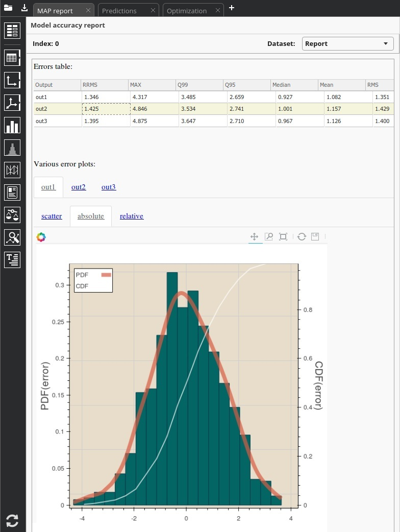Select the out3 row label
The width and height of the screenshot is (400, 532).
pyautogui.click(x=41, y=121)
